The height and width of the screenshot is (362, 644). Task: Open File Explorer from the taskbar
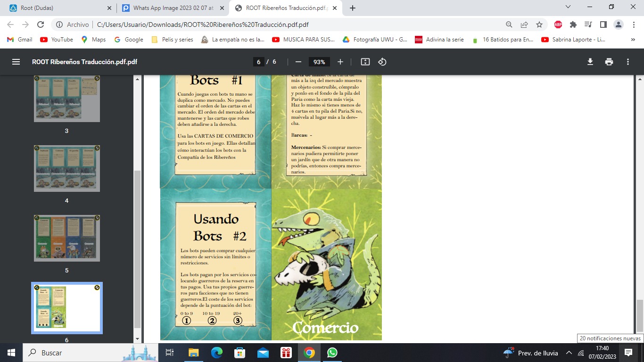(x=194, y=353)
